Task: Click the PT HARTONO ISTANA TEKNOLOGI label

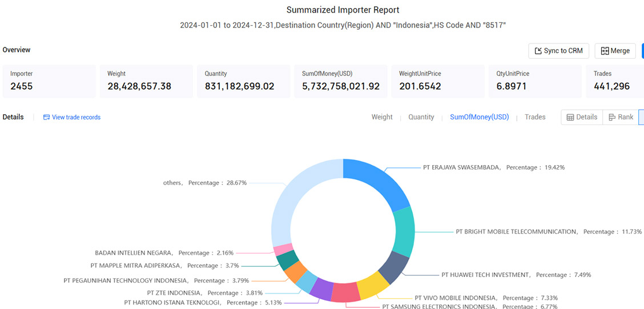Action: (x=203, y=302)
